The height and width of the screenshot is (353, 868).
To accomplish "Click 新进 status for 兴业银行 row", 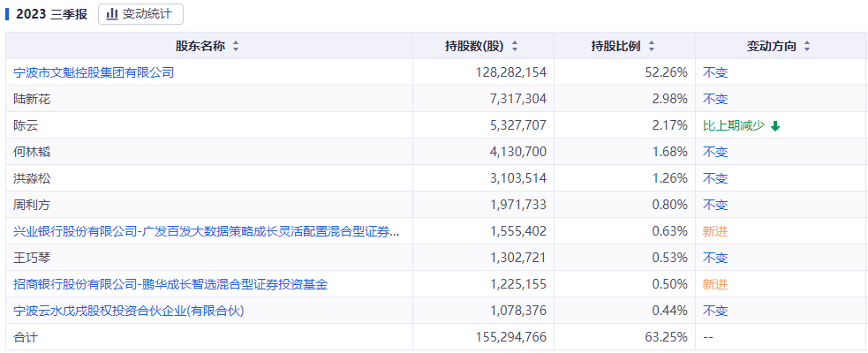I will tap(714, 231).
